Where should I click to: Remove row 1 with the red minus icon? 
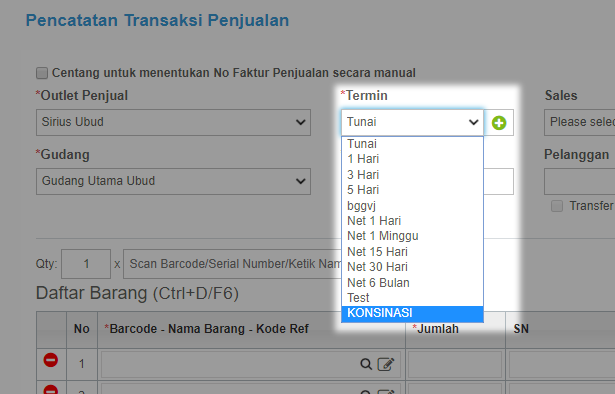[x=51, y=360]
